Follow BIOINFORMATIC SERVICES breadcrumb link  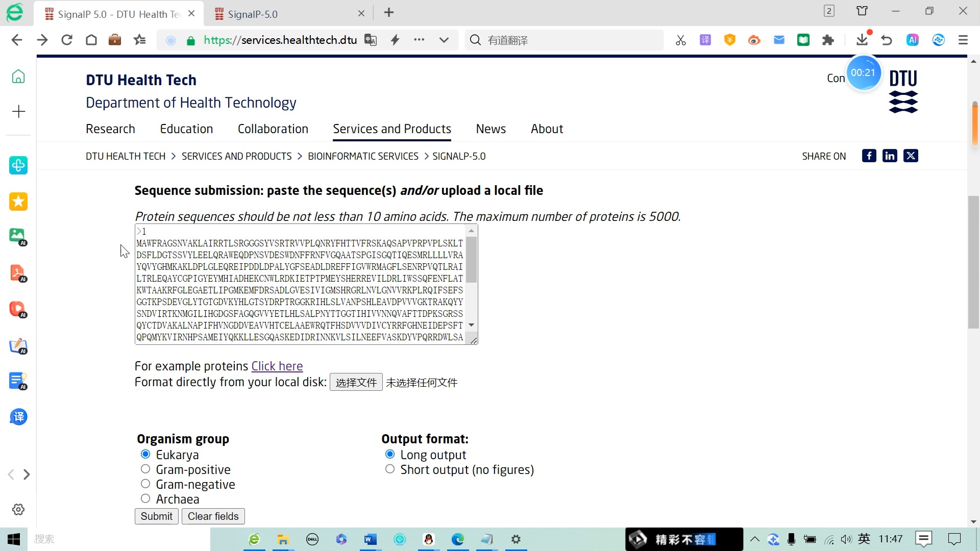(363, 156)
